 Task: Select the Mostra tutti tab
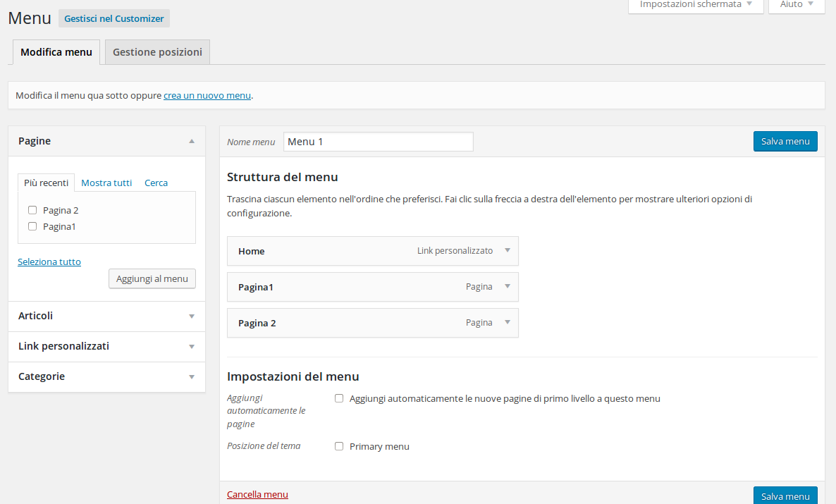tap(106, 183)
